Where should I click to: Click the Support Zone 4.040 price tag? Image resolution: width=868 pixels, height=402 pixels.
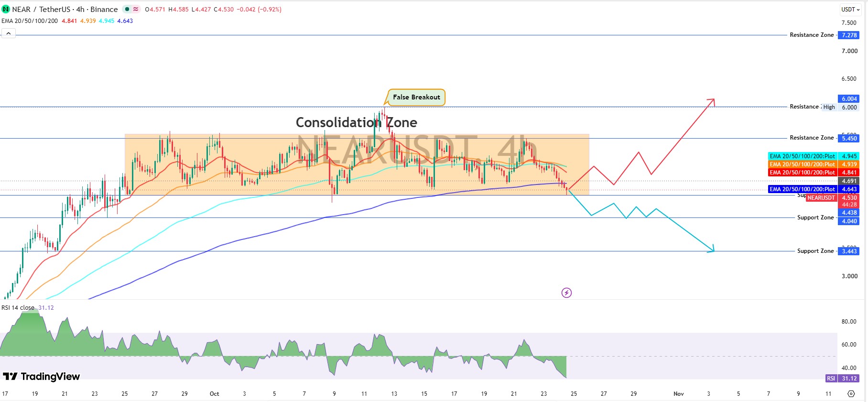(849, 221)
